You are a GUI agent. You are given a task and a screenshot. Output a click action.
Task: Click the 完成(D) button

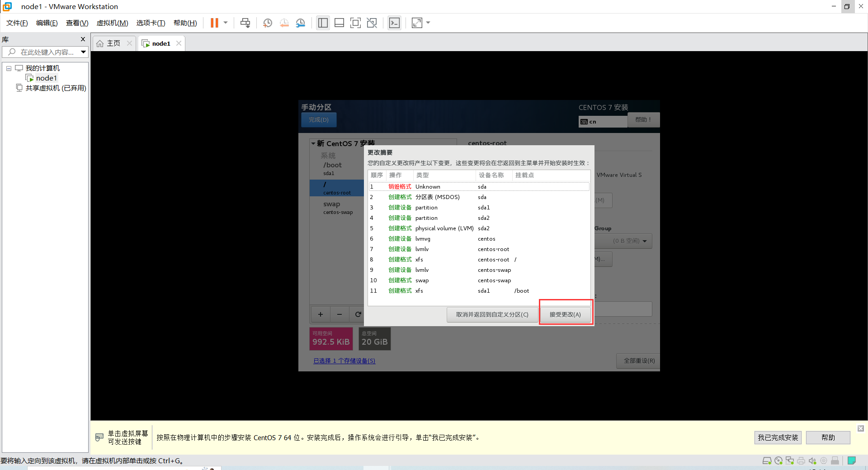click(x=319, y=120)
